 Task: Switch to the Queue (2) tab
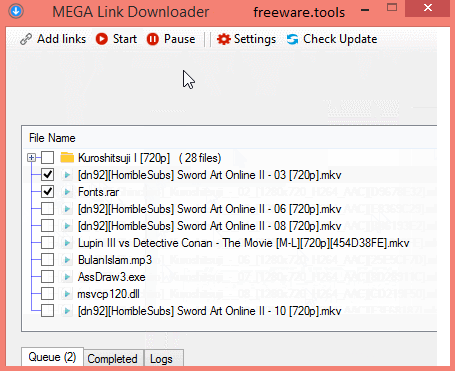[x=52, y=357]
